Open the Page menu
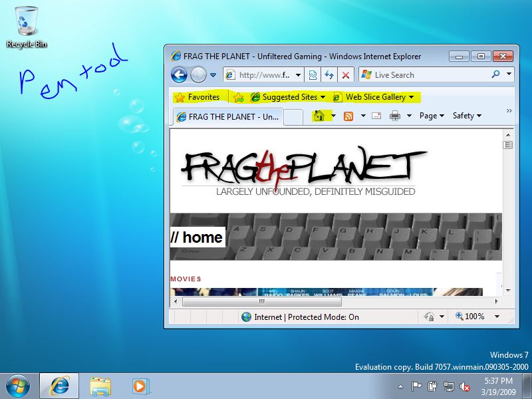 [x=432, y=116]
